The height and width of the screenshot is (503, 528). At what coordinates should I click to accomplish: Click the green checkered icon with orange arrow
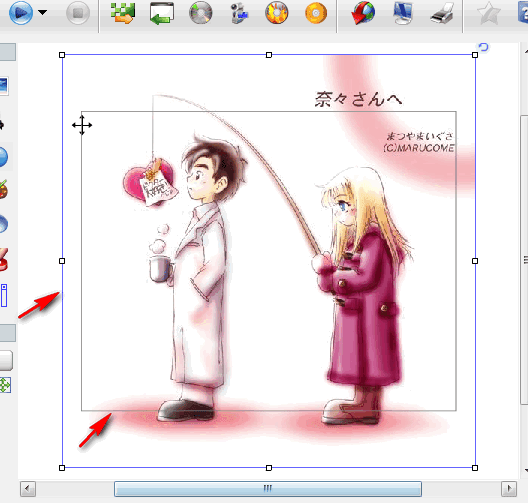pos(123,13)
